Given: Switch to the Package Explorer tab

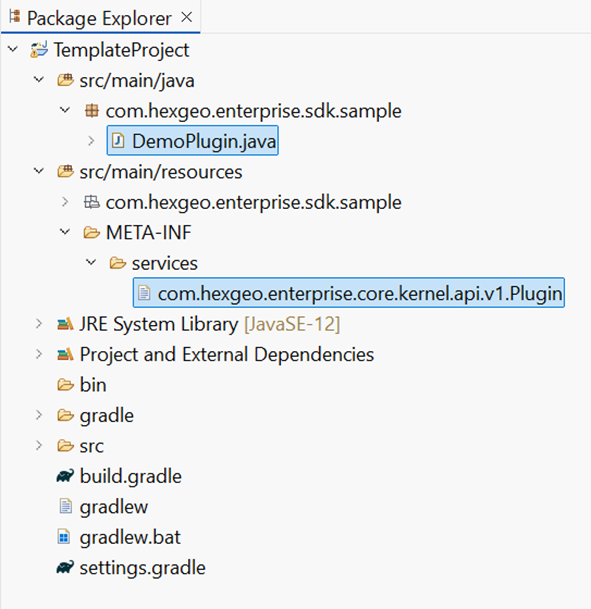Looking at the screenshot, I should tap(100, 18).
